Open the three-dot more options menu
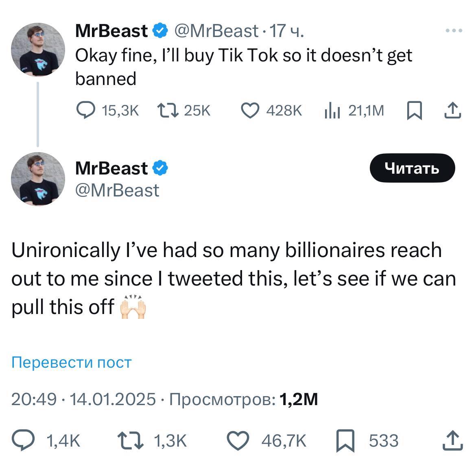The width and height of the screenshot is (476, 471). (454, 31)
